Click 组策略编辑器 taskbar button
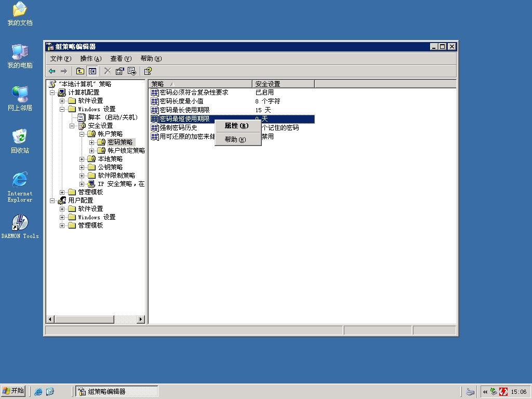 117,392
